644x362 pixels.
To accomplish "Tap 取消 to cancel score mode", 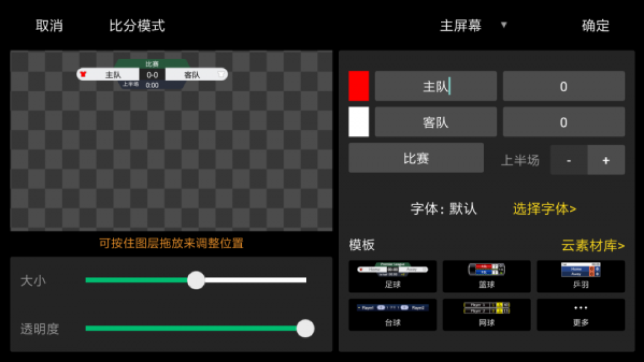I will click(49, 26).
